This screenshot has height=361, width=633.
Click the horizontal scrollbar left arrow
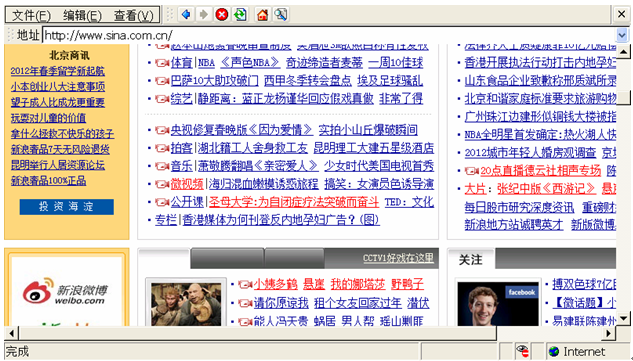coord(11,333)
